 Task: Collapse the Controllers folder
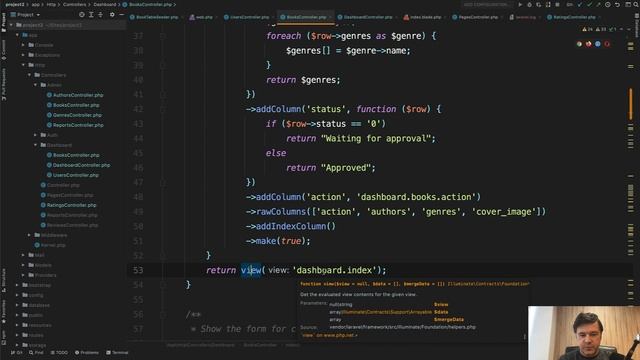tap(29, 75)
